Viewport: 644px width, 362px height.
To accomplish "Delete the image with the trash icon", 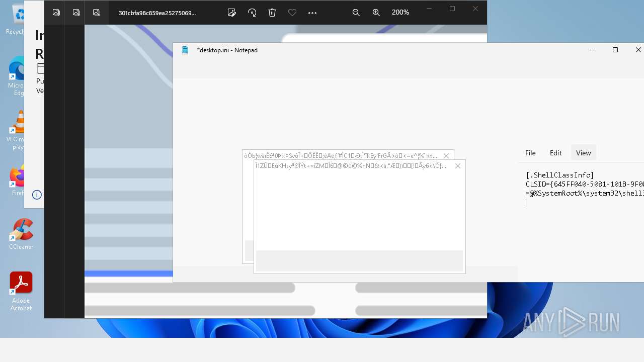I will pos(272,13).
